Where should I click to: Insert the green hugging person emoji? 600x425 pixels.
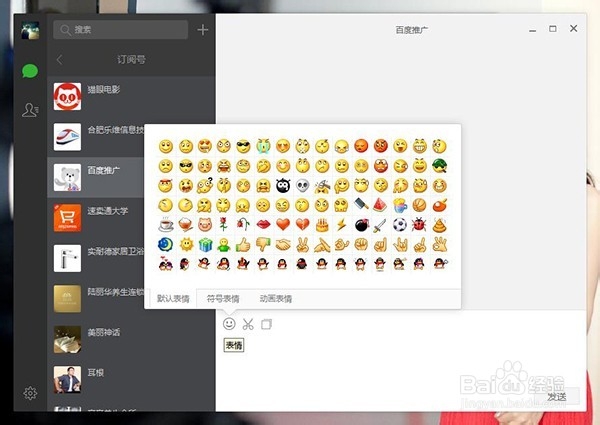(x=224, y=245)
